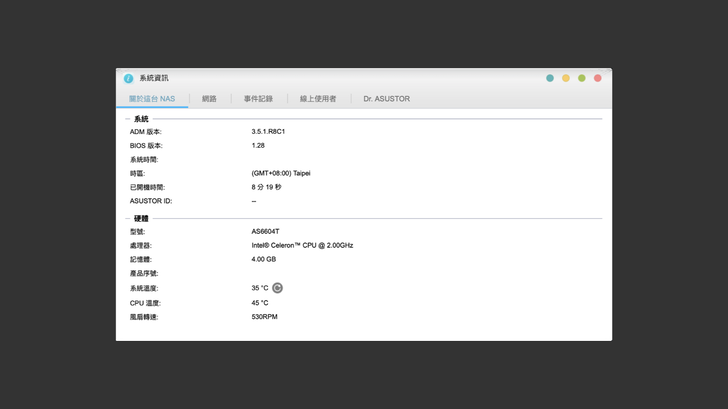728x409 pixels.
Task: Click the teal help button in title bar
Action: (550, 78)
